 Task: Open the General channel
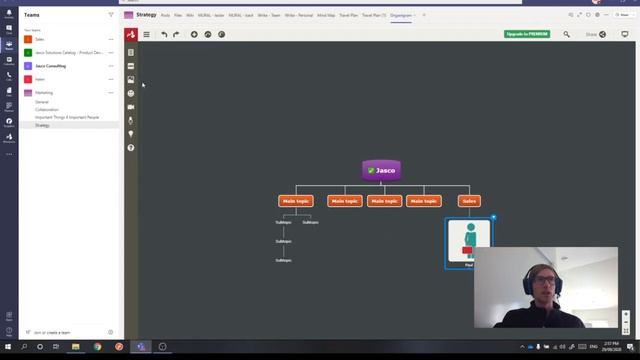pyautogui.click(x=42, y=102)
